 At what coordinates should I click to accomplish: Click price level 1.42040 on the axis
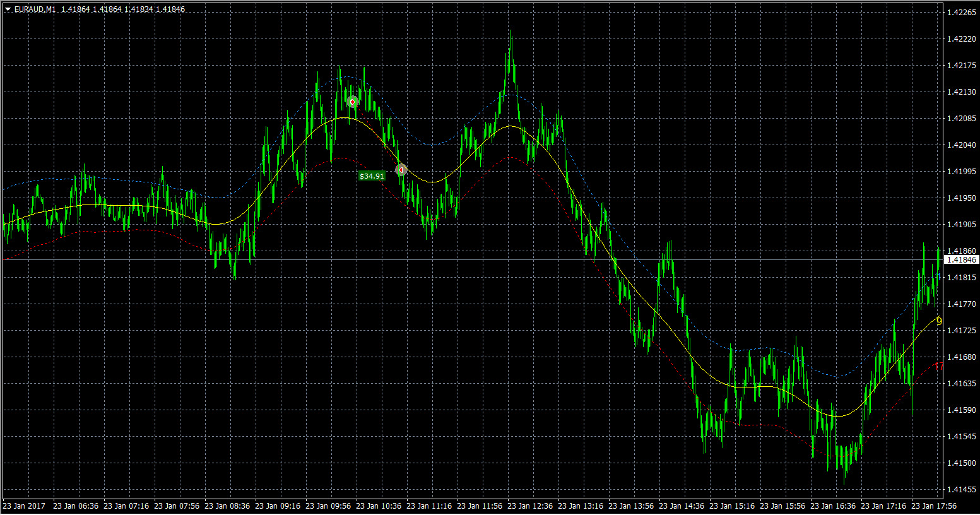(x=962, y=145)
